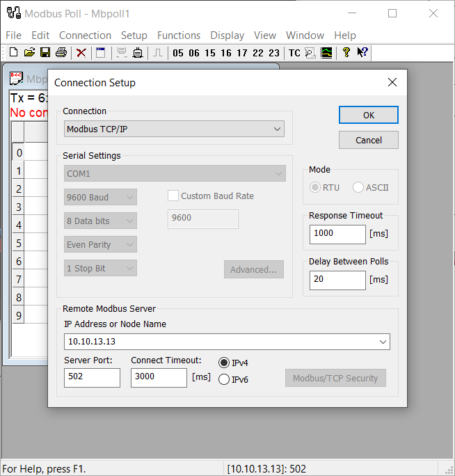Image resolution: width=455 pixels, height=476 pixels.
Task: Click the custom baud rate field showing 9600
Action: click(x=203, y=219)
